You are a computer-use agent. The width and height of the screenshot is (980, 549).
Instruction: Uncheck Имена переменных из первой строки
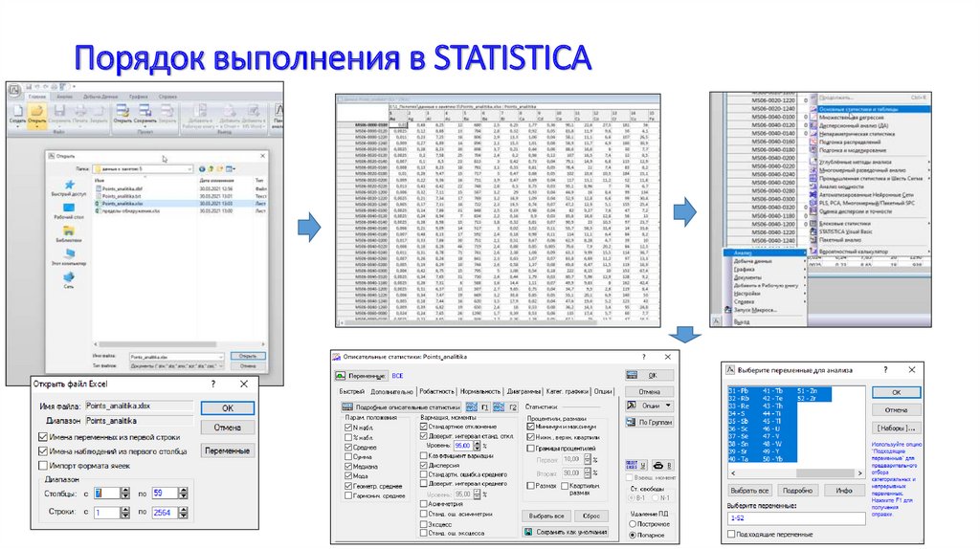coord(43,436)
